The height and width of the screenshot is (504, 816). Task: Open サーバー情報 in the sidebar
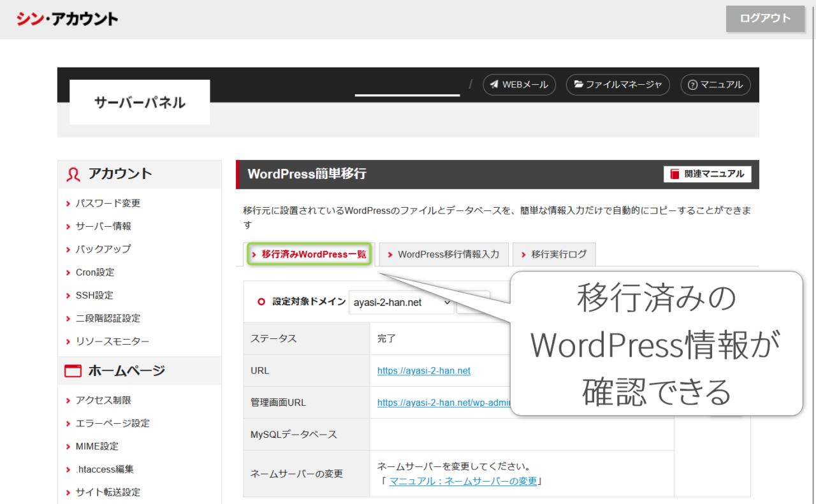pyautogui.click(x=103, y=226)
